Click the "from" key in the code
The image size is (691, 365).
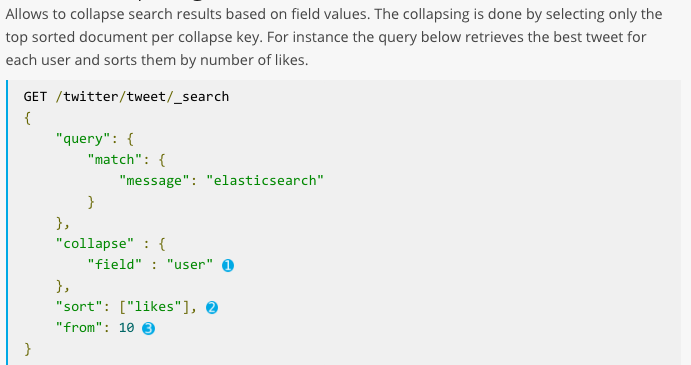(x=79, y=328)
